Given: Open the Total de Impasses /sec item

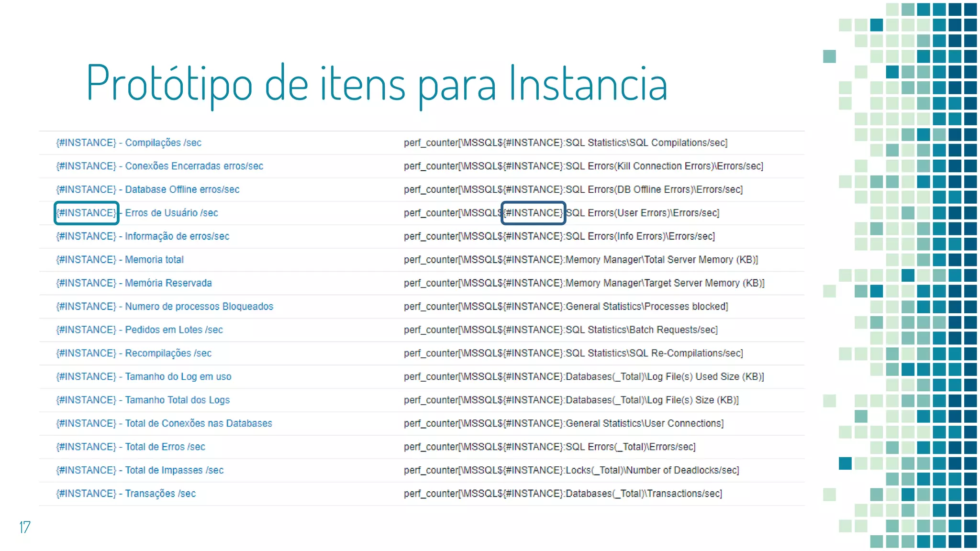Looking at the screenshot, I should point(140,471).
